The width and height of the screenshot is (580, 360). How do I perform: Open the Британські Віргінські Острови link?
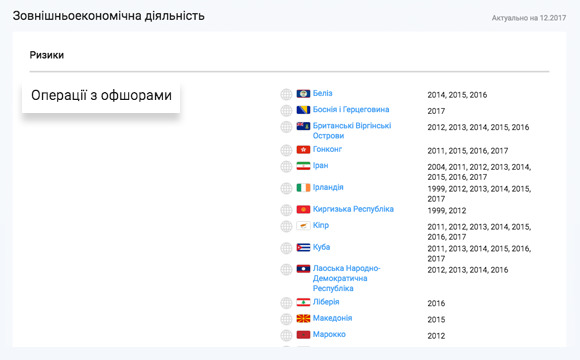pyautogui.click(x=352, y=131)
